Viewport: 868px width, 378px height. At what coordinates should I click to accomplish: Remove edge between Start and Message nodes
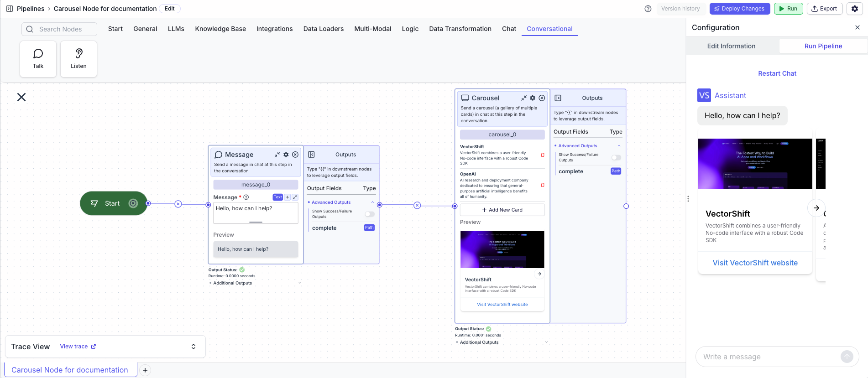[x=178, y=204]
